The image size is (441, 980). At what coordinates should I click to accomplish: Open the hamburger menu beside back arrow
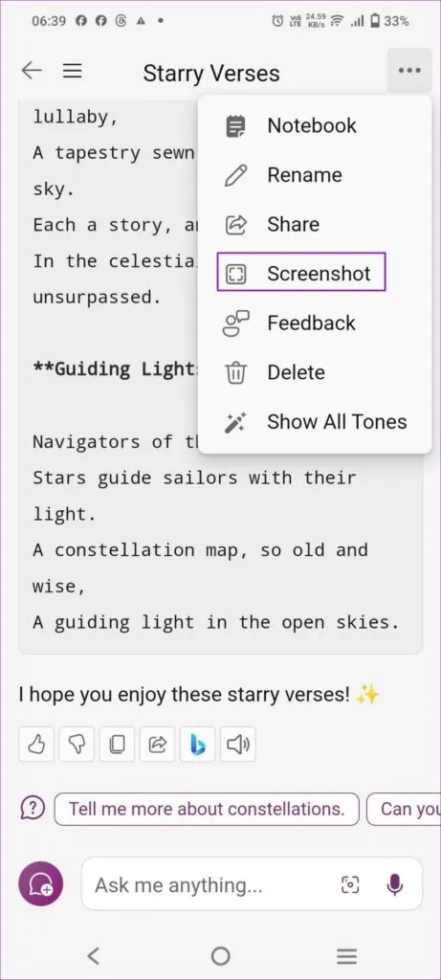click(x=73, y=71)
